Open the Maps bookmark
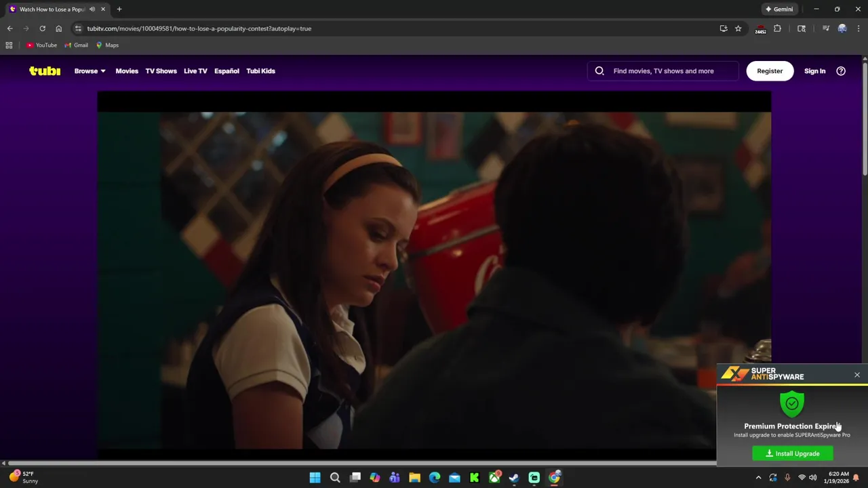Image resolution: width=868 pixels, height=488 pixels. (x=107, y=45)
